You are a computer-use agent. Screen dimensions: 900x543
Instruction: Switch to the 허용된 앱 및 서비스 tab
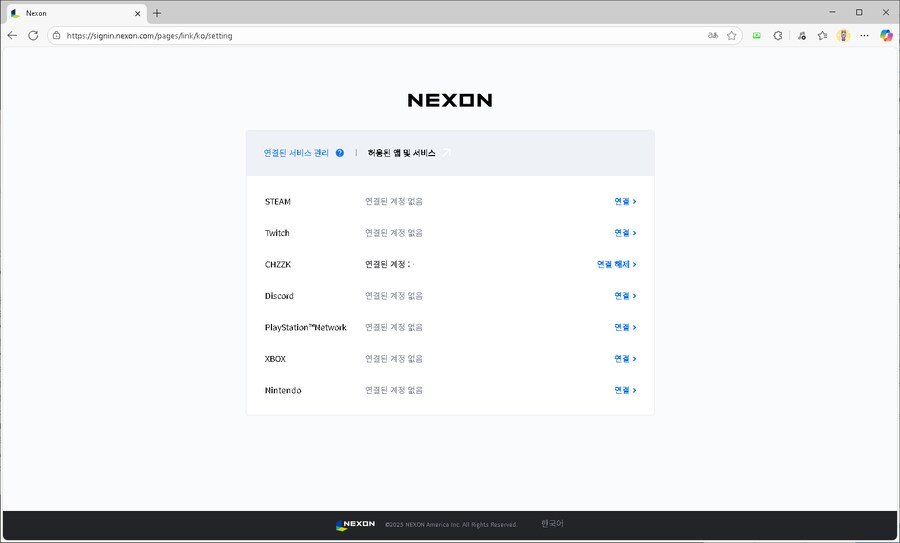click(x=402, y=153)
